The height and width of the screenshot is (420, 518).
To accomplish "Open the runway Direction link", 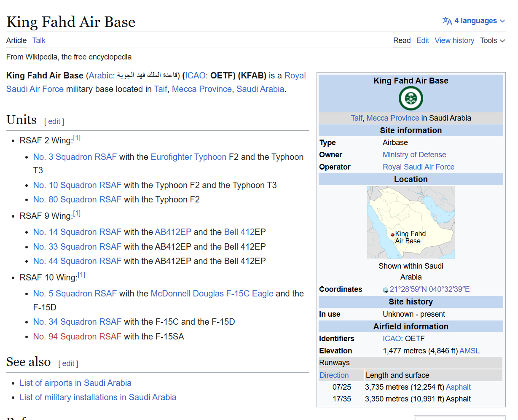I will [334, 375].
